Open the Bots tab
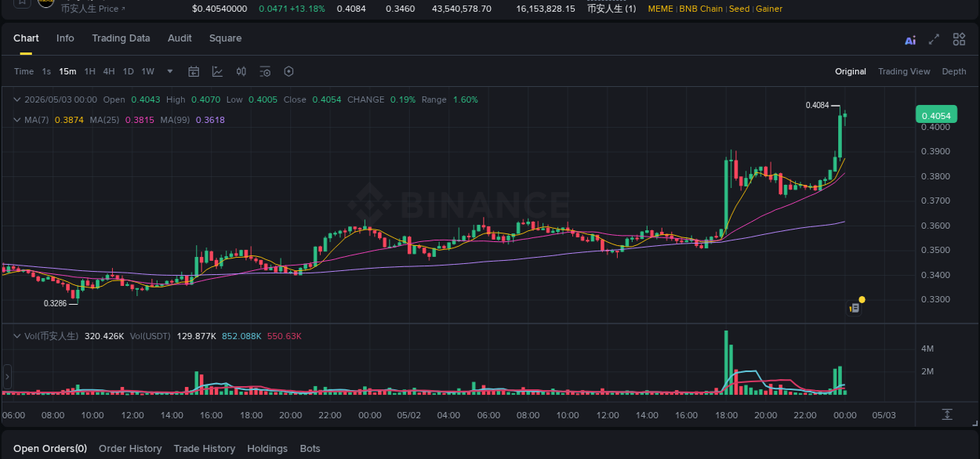 [310, 449]
